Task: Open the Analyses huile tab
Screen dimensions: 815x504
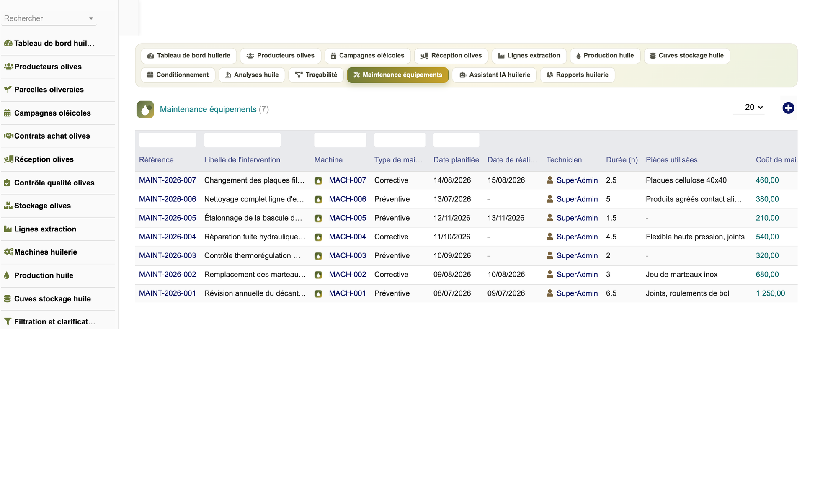Action: 252,75
